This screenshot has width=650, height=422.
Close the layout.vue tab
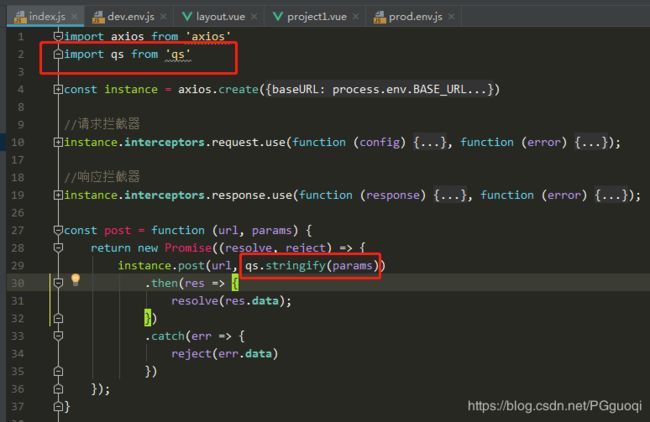click(x=254, y=17)
